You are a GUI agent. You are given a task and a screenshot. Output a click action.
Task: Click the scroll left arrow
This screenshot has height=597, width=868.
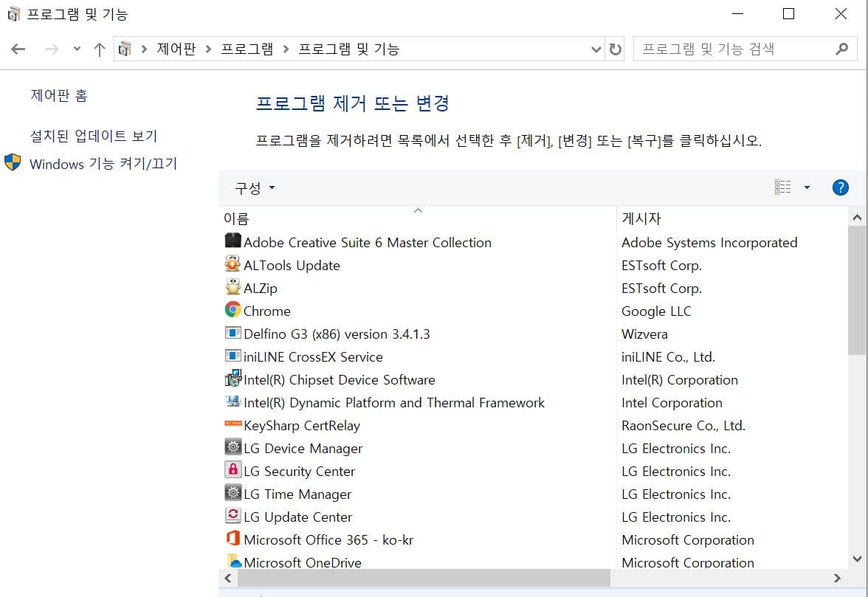click(x=228, y=579)
